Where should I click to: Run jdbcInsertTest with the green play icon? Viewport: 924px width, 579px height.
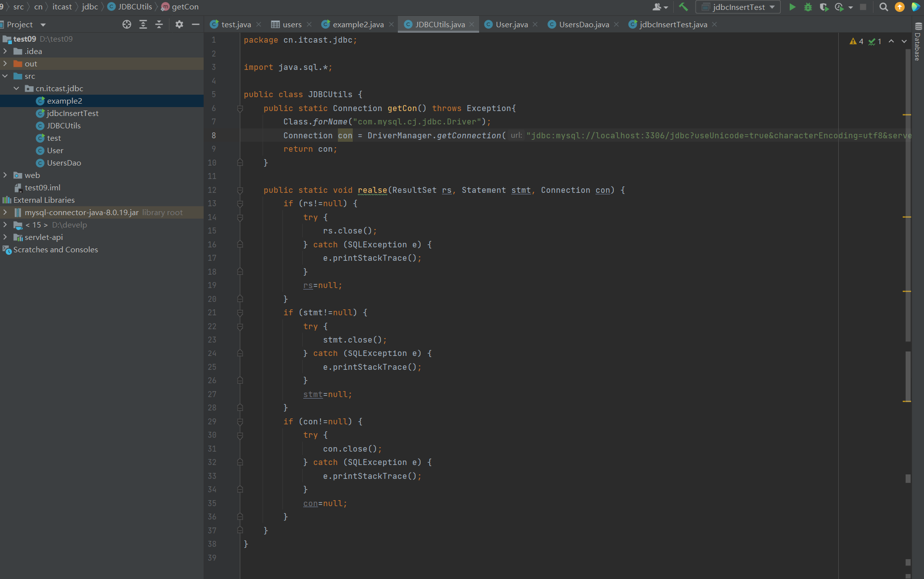pos(792,7)
